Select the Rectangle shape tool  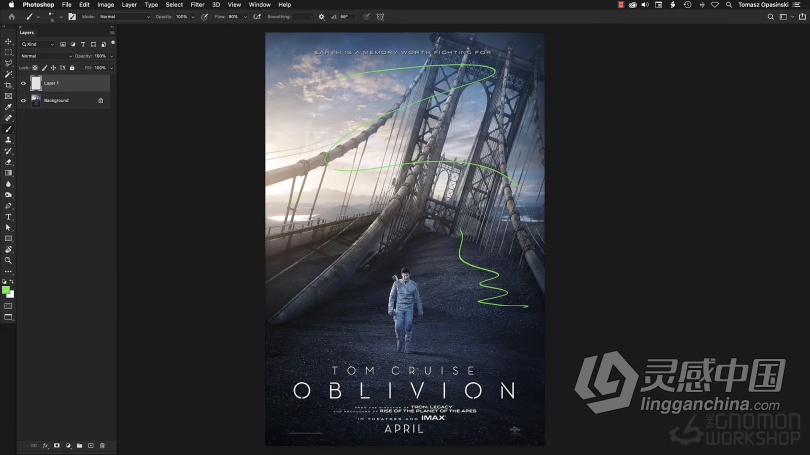point(8,239)
